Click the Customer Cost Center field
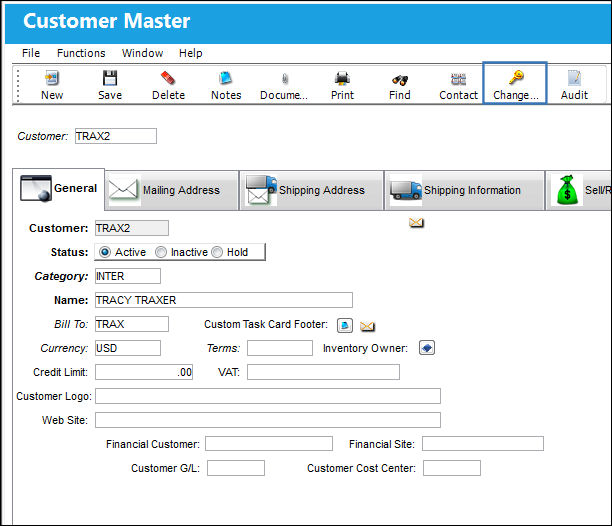612x526 pixels. click(x=452, y=468)
